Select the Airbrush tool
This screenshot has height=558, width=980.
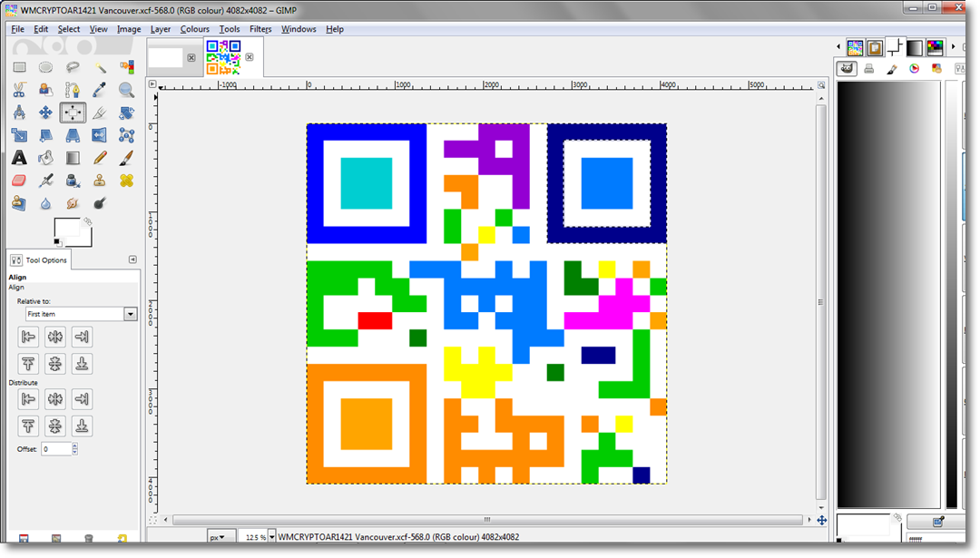click(x=45, y=181)
